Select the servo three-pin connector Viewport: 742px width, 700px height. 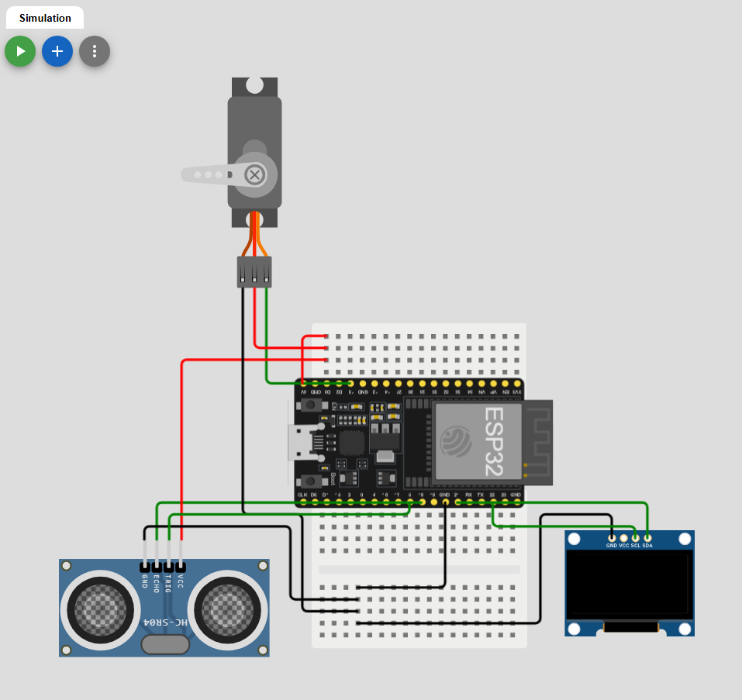point(254,272)
